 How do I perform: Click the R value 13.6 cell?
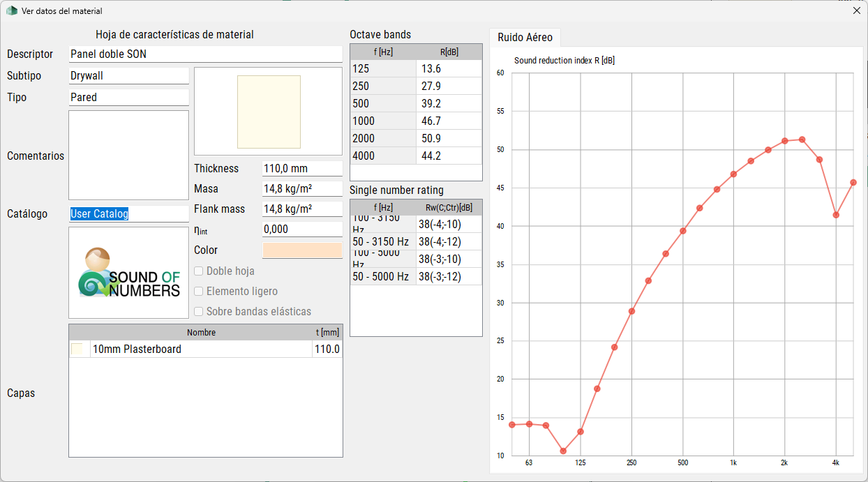(449, 68)
